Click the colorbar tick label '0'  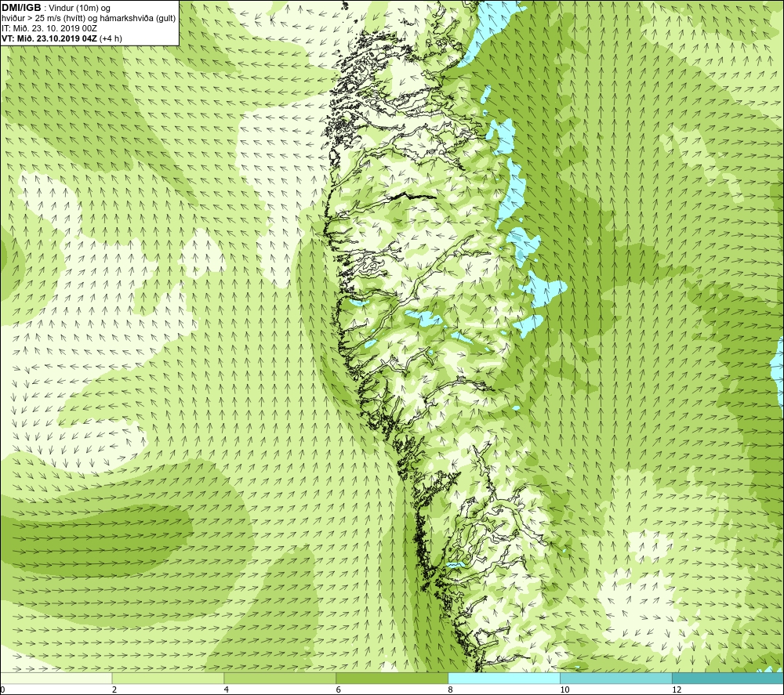pos(2,690)
